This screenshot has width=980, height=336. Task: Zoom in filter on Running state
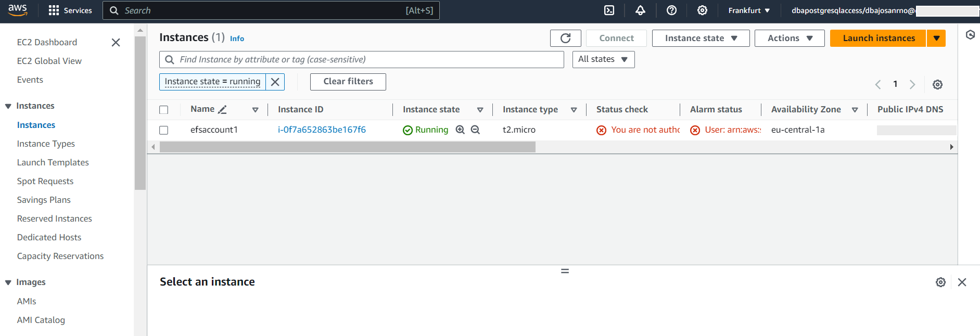pyautogui.click(x=460, y=130)
